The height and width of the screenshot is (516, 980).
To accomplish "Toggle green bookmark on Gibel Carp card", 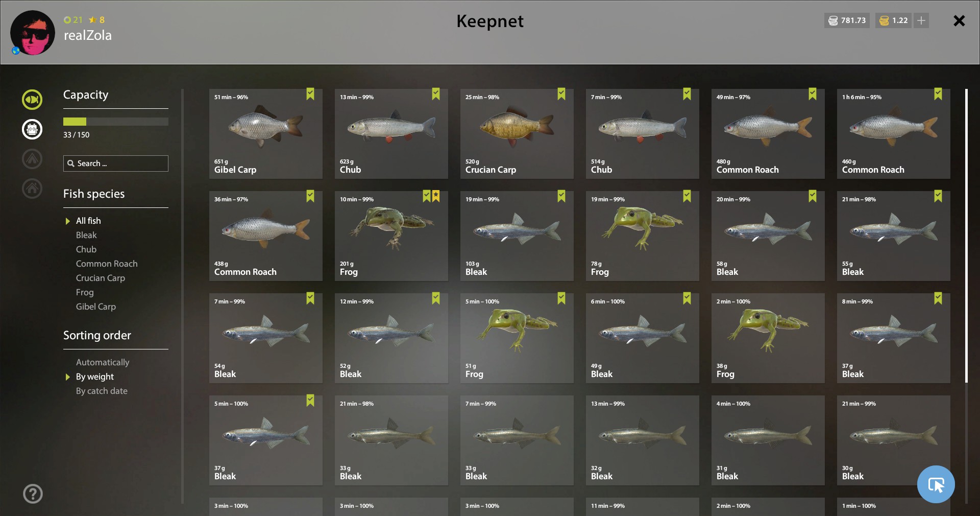I will (310, 94).
